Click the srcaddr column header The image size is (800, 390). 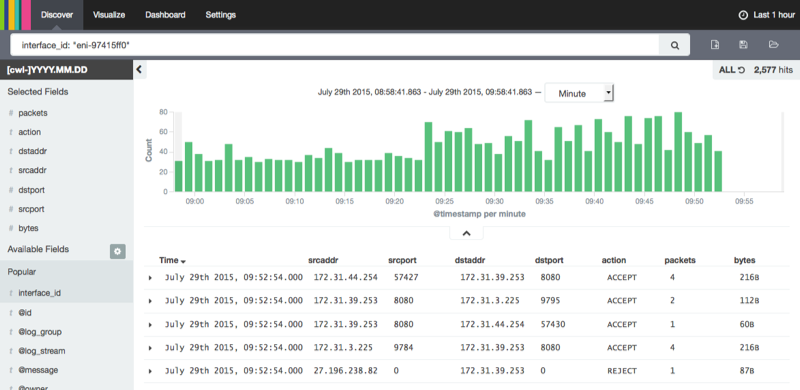[323, 260]
